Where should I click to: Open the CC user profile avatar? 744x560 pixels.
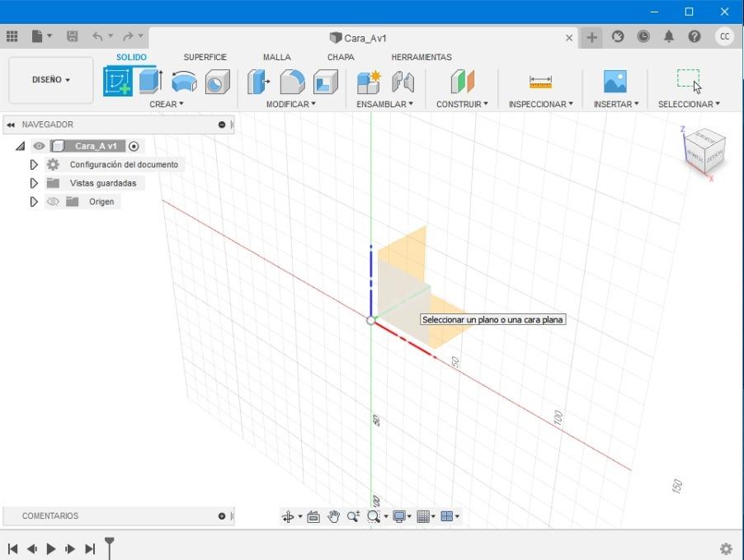pyautogui.click(x=724, y=36)
